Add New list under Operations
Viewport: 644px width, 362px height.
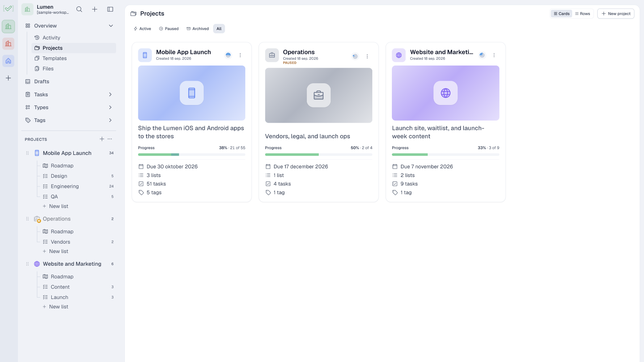coord(55,251)
